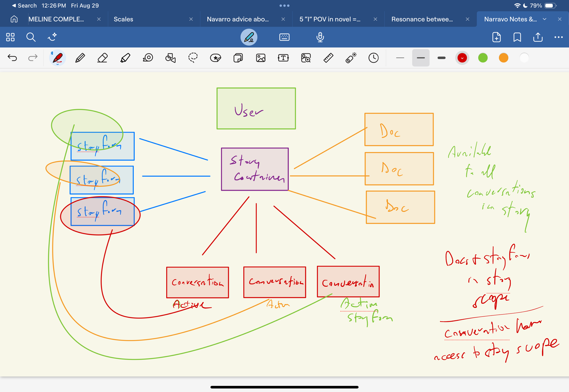Switch to the Scales tab
Viewport: 569px width, 392px height.
123,19
